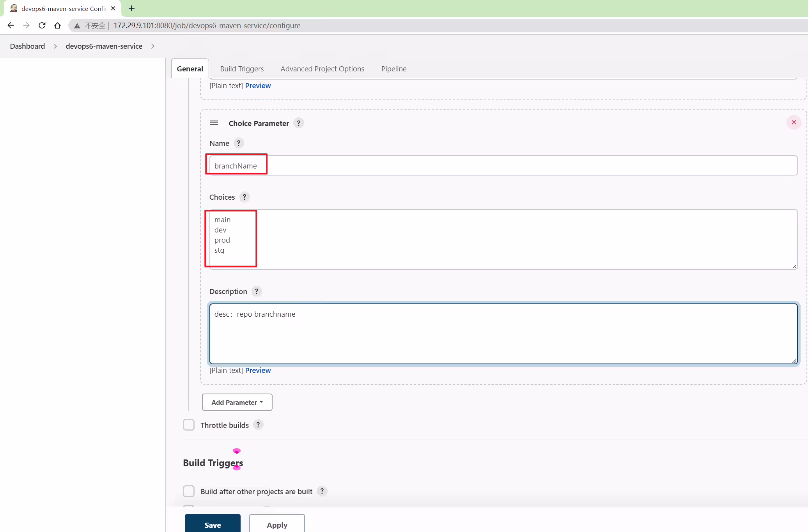The image size is (808, 532).
Task: Enable the Throttle builds checkbox
Action: coord(189,425)
